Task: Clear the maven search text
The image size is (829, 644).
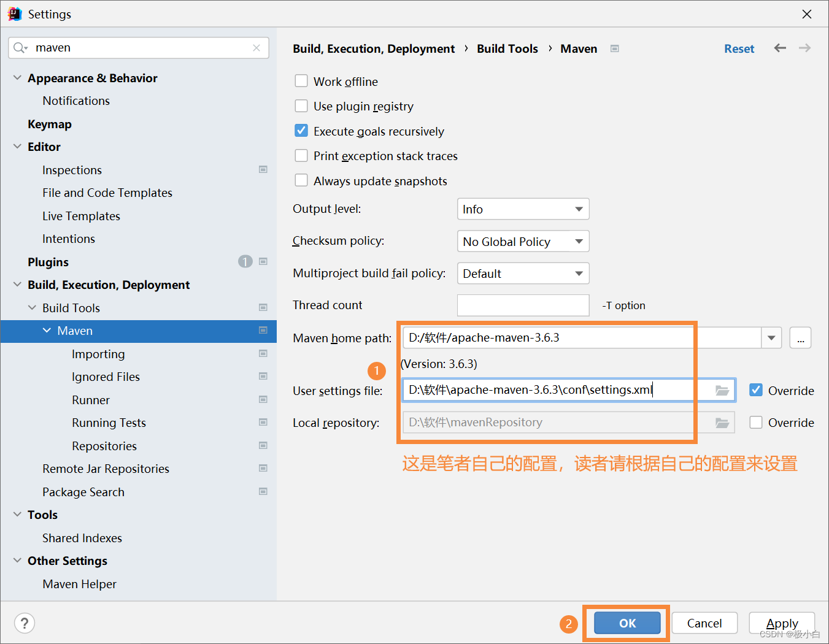Action: (x=256, y=48)
